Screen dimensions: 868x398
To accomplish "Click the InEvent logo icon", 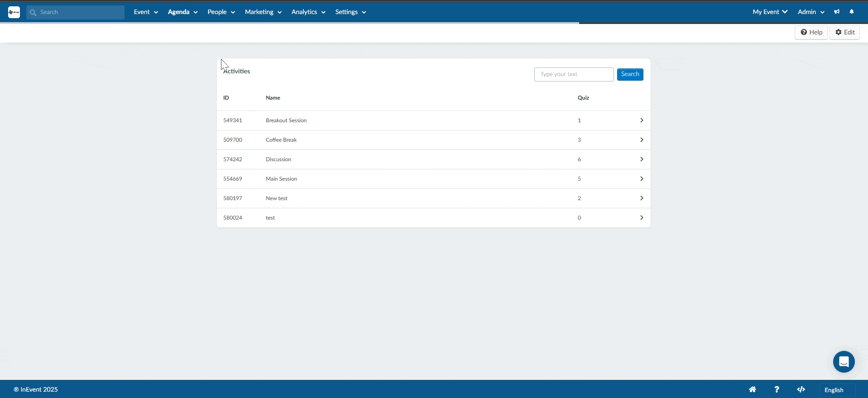I will 14,12.
